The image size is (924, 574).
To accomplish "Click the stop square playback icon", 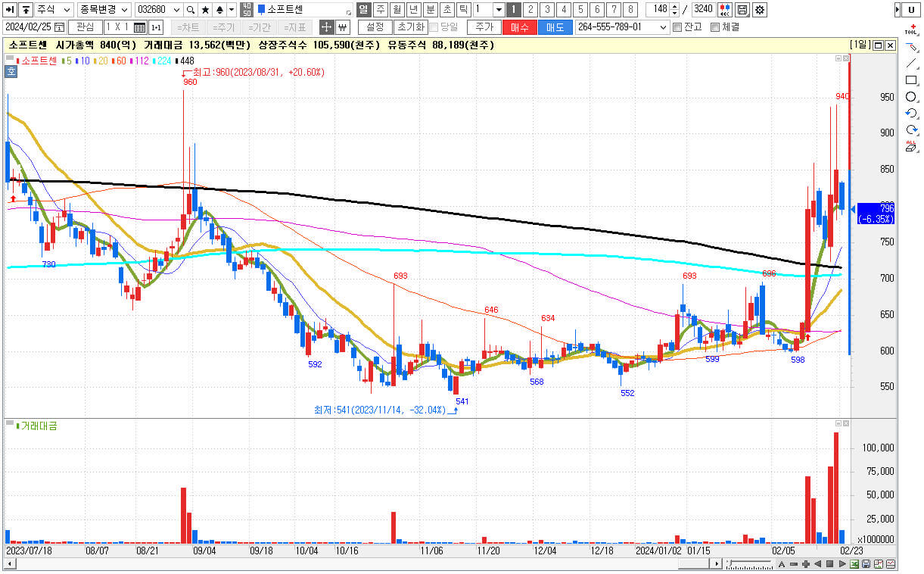I will 829,564.
